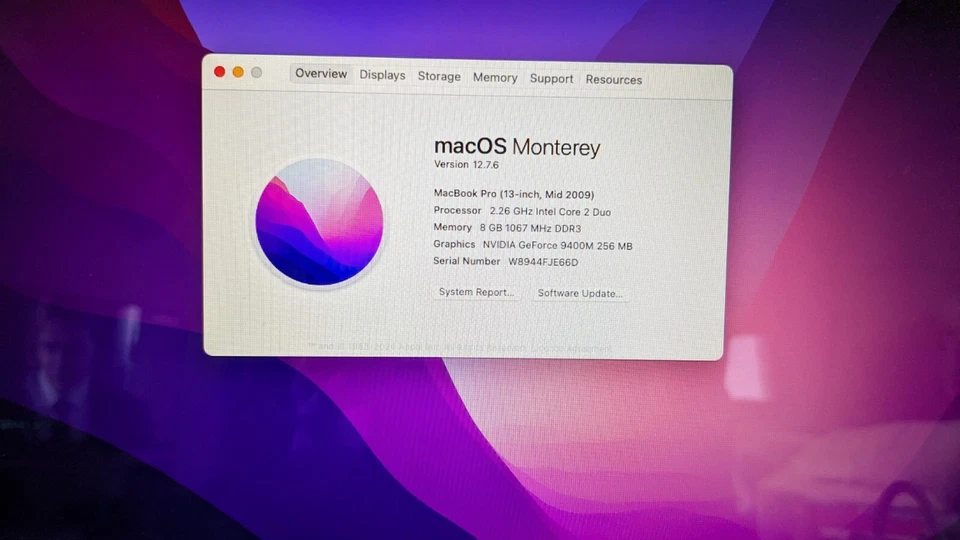Image resolution: width=960 pixels, height=540 pixels.
Task: Switch to the Overview tab
Action: (321, 73)
